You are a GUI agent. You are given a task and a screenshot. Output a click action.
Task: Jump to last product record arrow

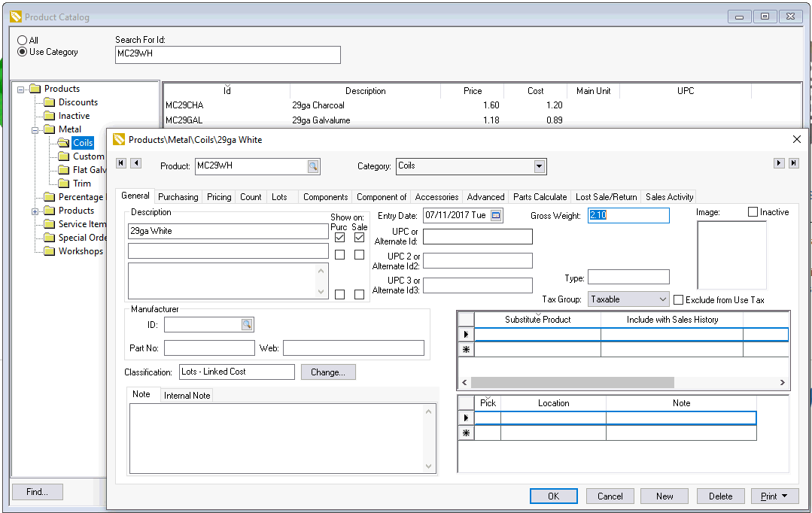pyautogui.click(x=793, y=163)
